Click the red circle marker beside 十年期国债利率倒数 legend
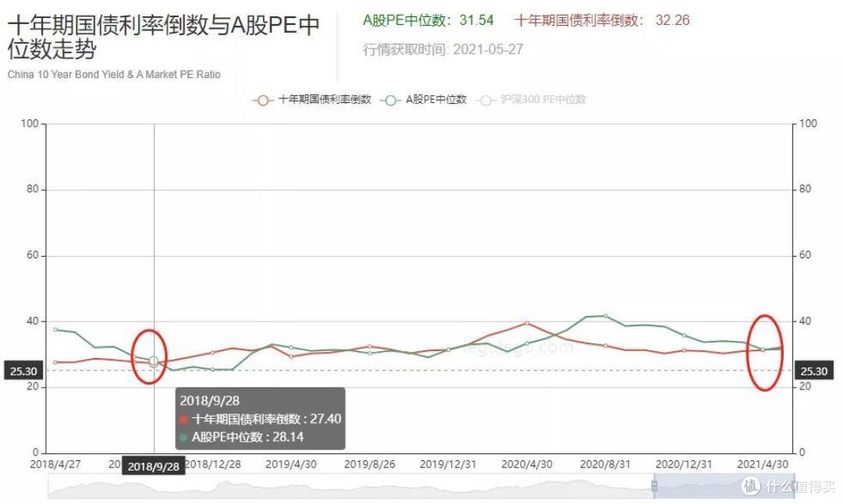Image resolution: width=843 pixels, height=504 pixels. point(261,100)
